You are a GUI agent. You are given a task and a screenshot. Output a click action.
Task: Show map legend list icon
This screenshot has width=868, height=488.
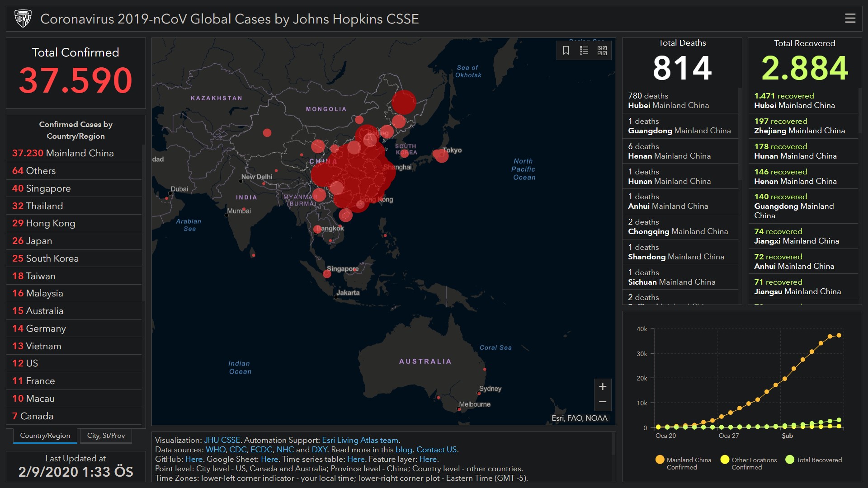point(584,51)
